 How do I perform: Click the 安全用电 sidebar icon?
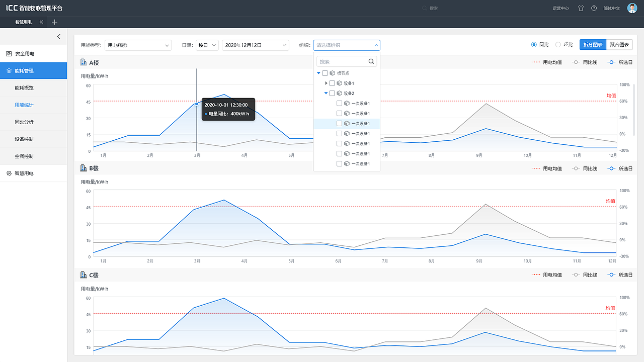click(x=9, y=54)
